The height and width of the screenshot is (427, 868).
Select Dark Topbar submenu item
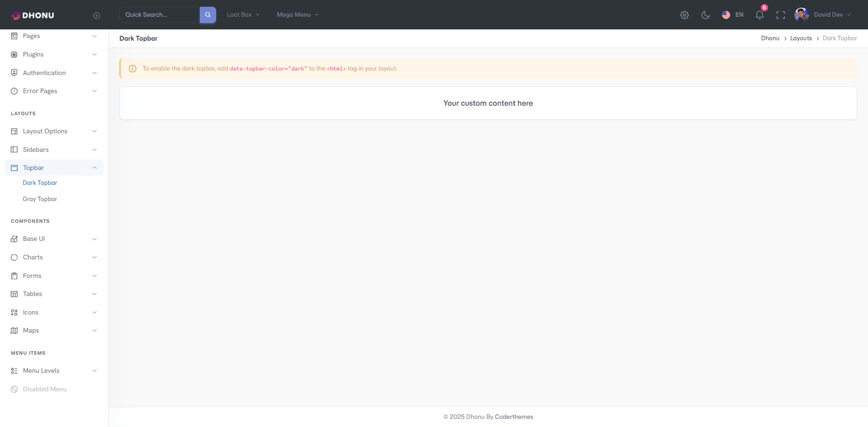(40, 183)
